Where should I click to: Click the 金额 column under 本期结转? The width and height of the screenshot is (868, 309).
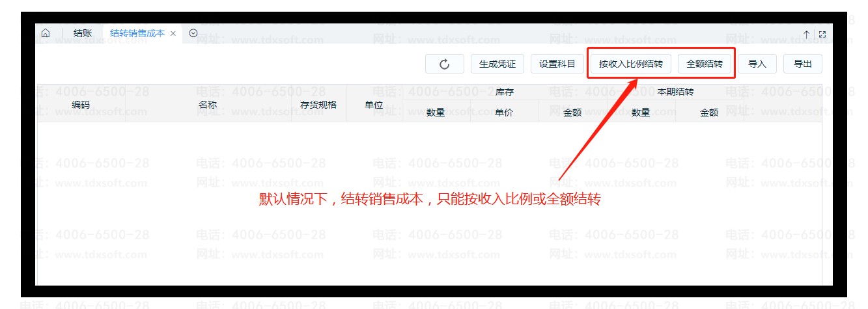(709, 113)
